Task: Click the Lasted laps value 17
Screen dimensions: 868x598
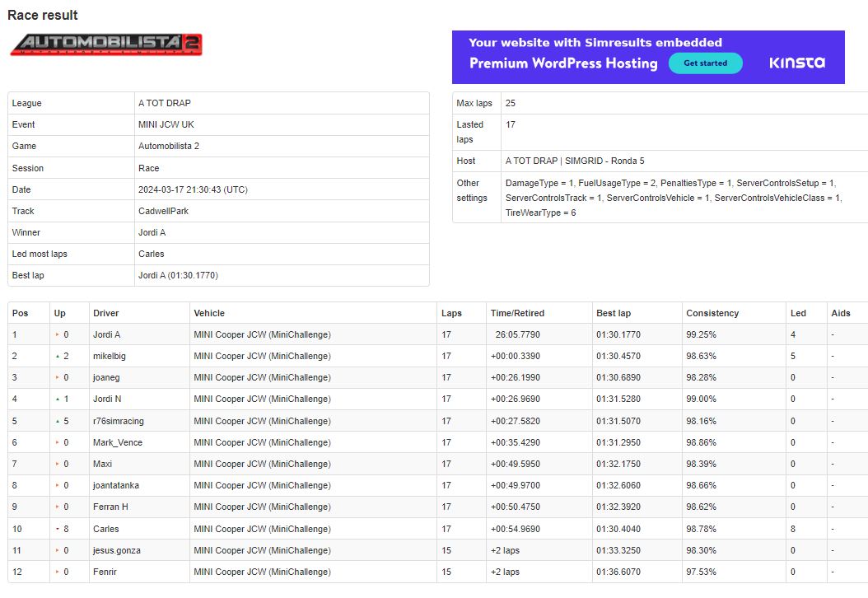Action: (x=511, y=124)
